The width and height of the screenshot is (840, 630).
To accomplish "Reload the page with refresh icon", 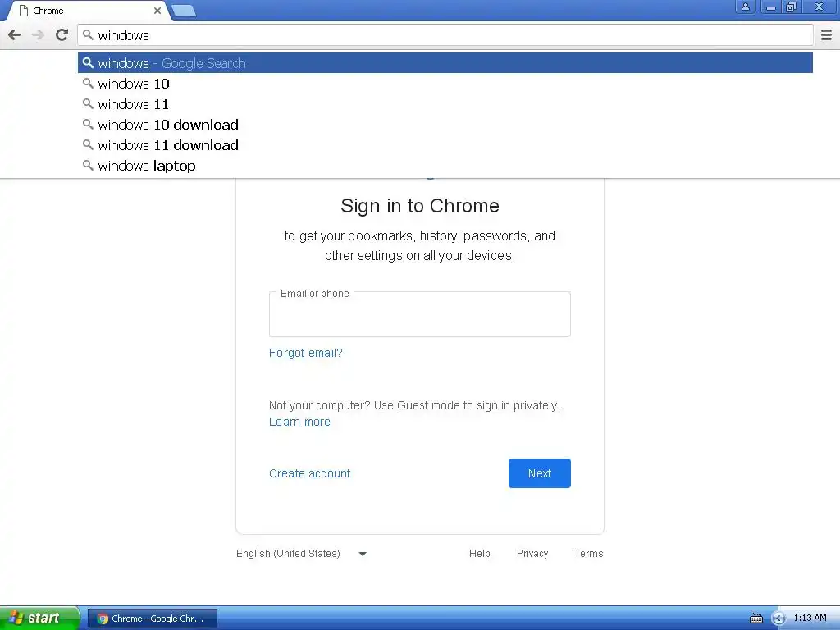I will 62,35.
